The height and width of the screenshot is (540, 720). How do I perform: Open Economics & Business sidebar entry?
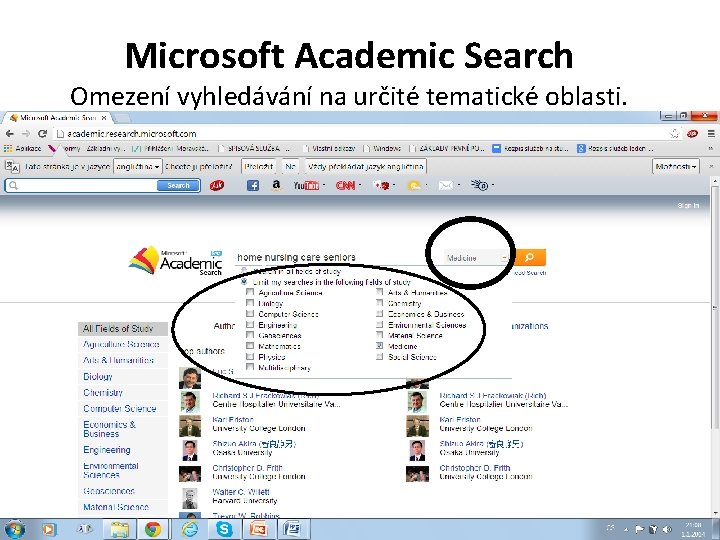tap(110, 429)
